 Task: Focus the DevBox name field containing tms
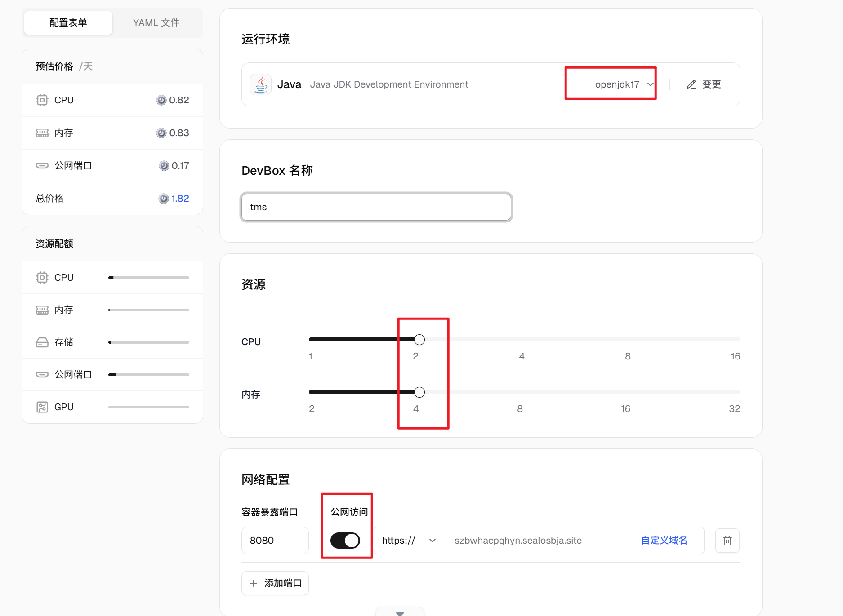[376, 207]
